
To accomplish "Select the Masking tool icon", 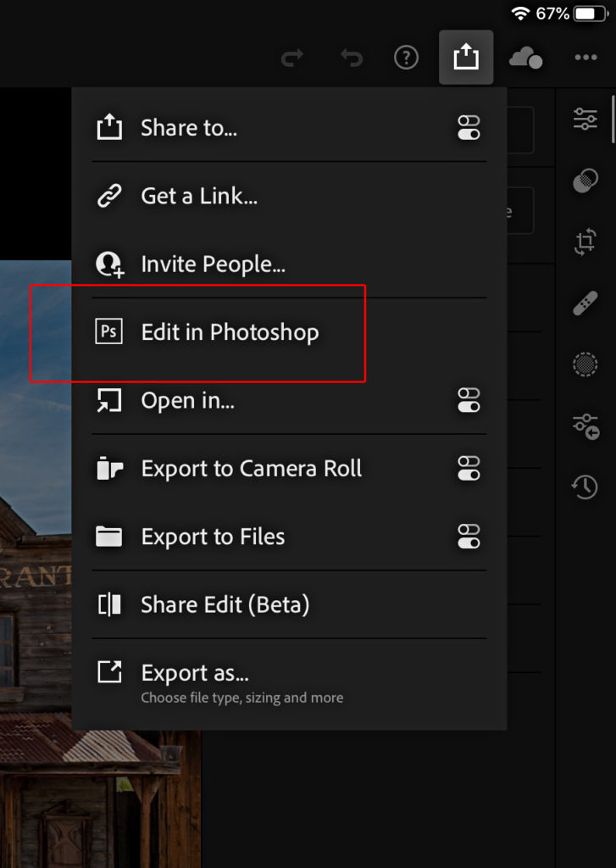I will click(585, 181).
